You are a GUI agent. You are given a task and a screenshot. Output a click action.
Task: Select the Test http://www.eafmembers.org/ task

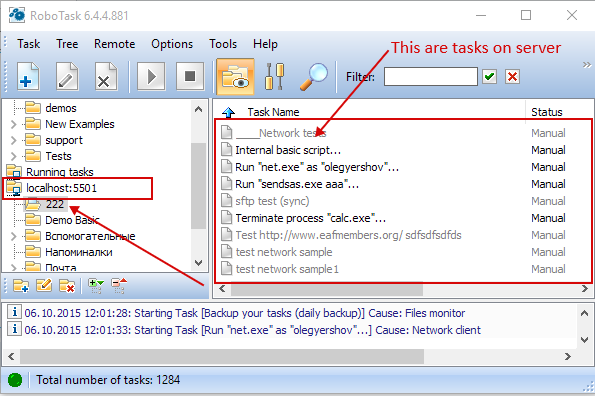348,235
